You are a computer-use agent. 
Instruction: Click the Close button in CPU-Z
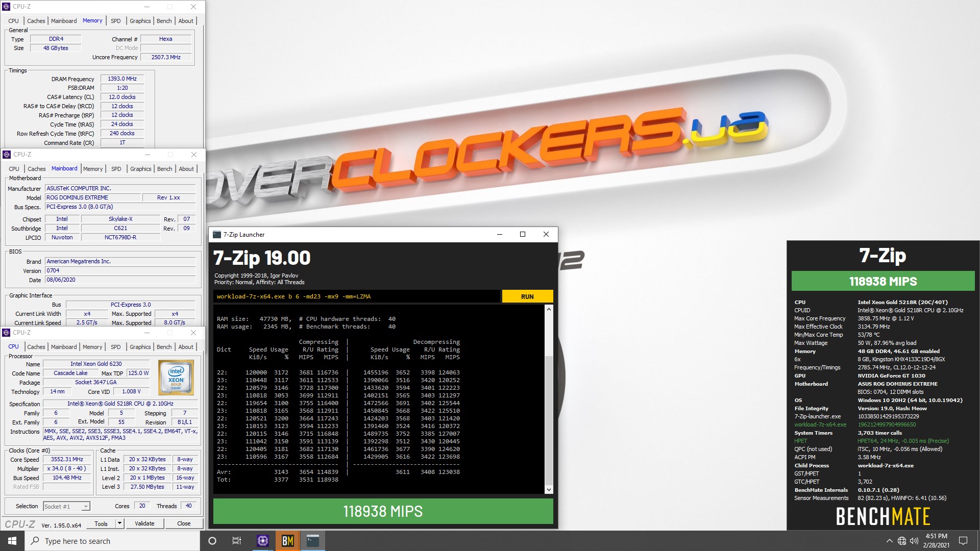pyautogui.click(x=184, y=523)
